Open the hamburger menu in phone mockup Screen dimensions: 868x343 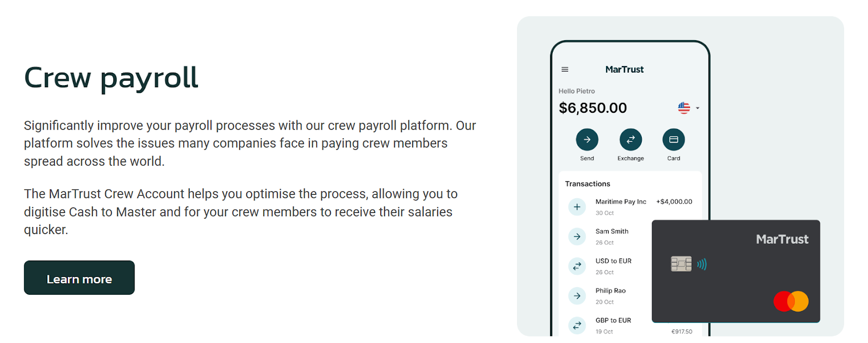pyautogui.click(x=565, y=69)
